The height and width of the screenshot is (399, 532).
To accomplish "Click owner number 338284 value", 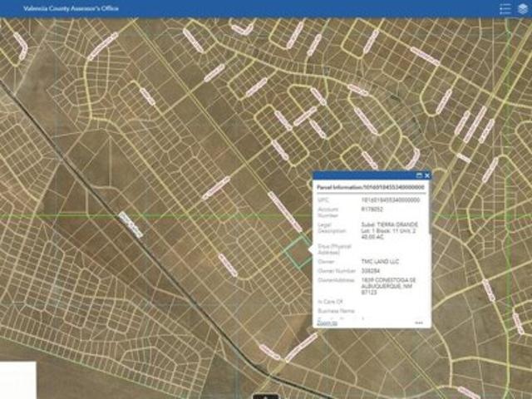I will (370, 271).
